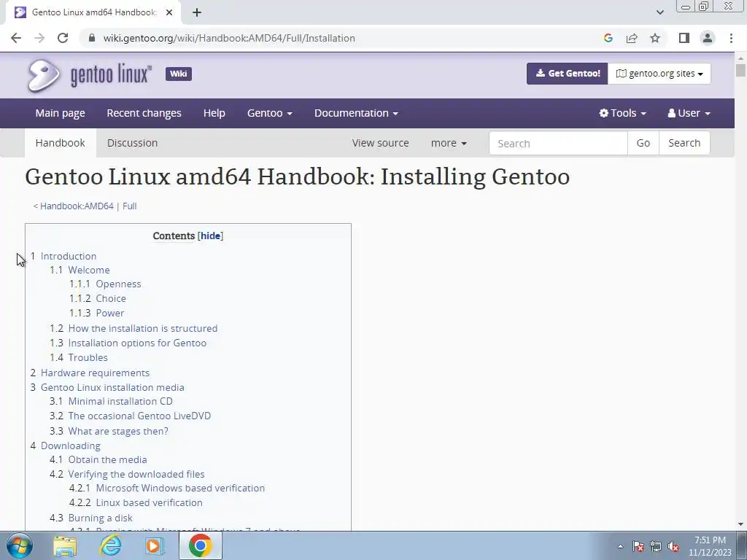This screenshot has height=560, width=747.
Task: Open The occasional Gentoo LiveDVD
Action: point(139,416)
